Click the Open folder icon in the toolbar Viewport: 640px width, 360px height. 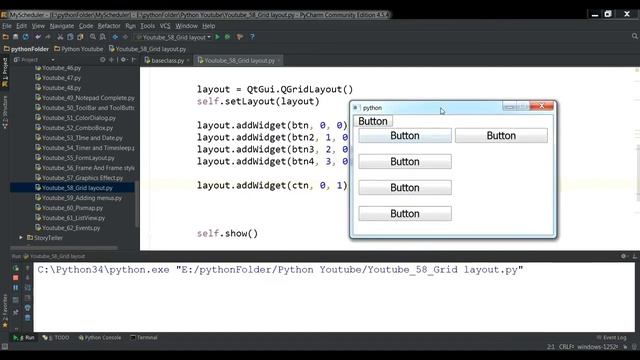pyautogui.click(x=6, y=37)
